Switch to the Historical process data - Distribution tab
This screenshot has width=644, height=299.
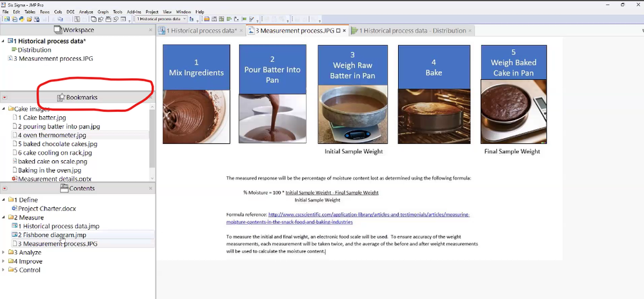coord(412,30)
